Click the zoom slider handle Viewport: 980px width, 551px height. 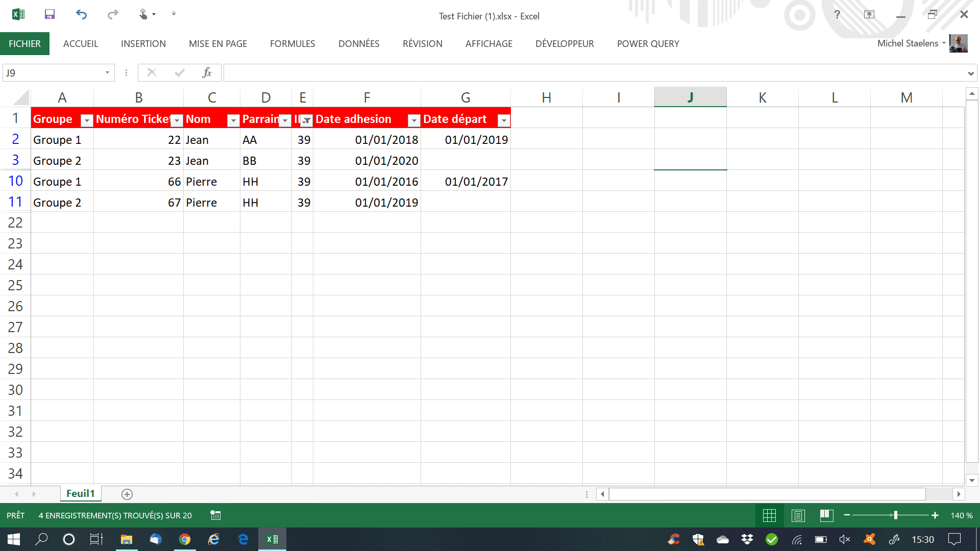pos(895,515)
